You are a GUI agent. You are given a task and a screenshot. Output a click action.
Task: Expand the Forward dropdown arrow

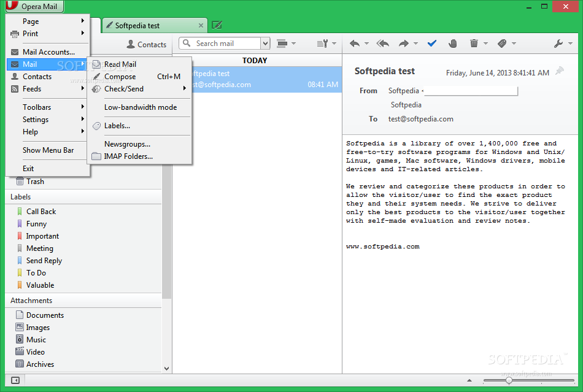click(415, 44)
